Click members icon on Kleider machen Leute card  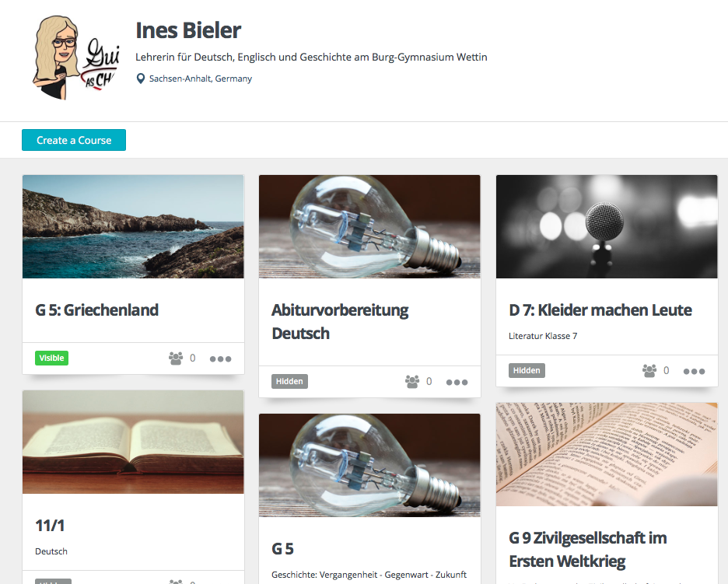649,370
